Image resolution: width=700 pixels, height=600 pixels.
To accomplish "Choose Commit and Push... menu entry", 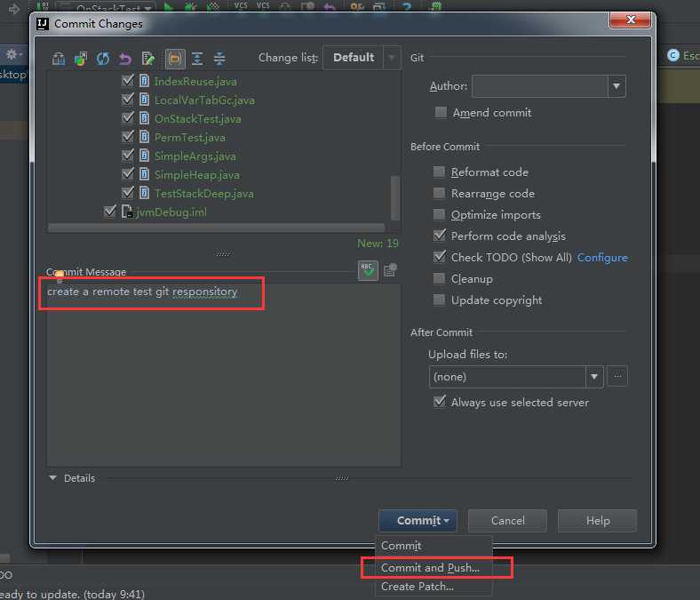I will point(430,568).
